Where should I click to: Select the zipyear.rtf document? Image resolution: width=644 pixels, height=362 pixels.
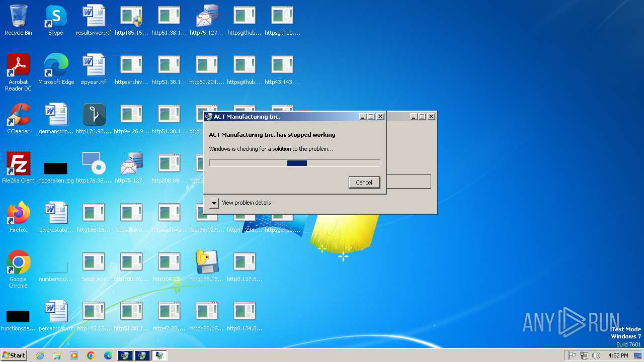94,70
